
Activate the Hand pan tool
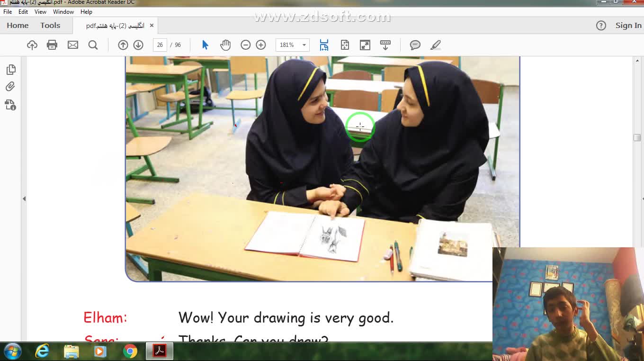[x=225, y=45]
